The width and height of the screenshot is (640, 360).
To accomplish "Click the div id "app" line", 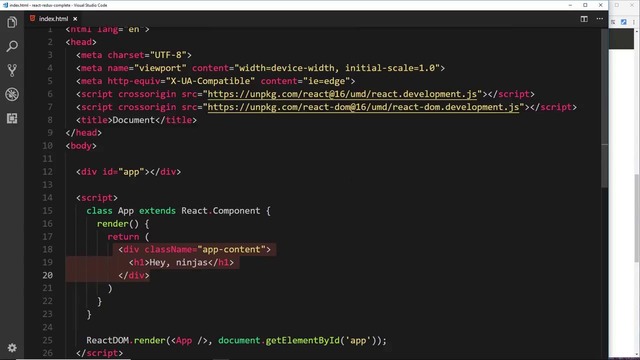I will click(128, 171).
